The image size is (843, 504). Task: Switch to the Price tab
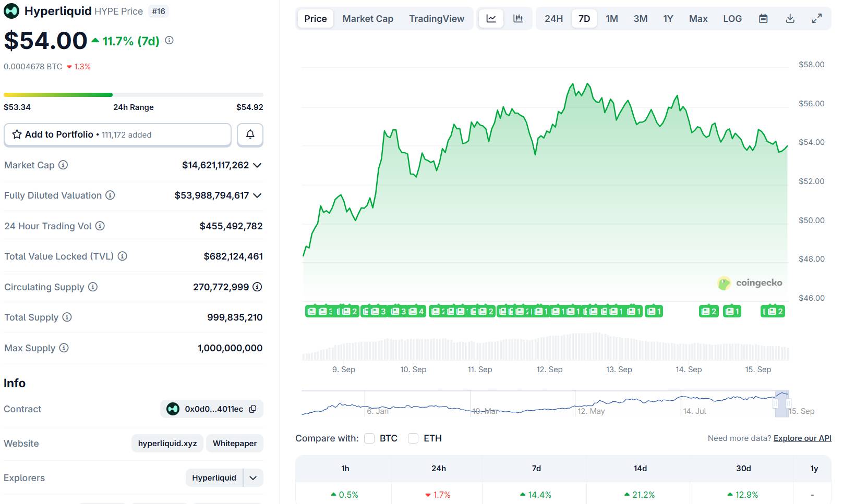point(316,19)
